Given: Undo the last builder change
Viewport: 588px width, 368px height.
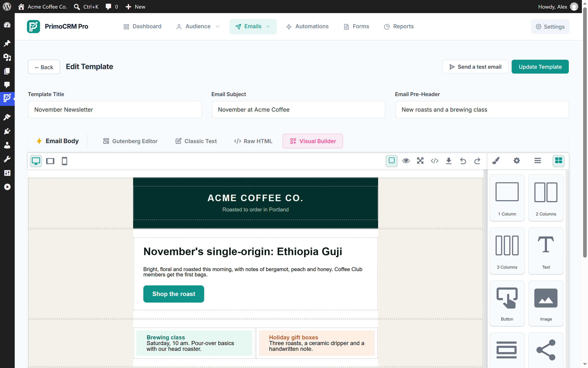Looking at the screenshot, I should point(463,161).
